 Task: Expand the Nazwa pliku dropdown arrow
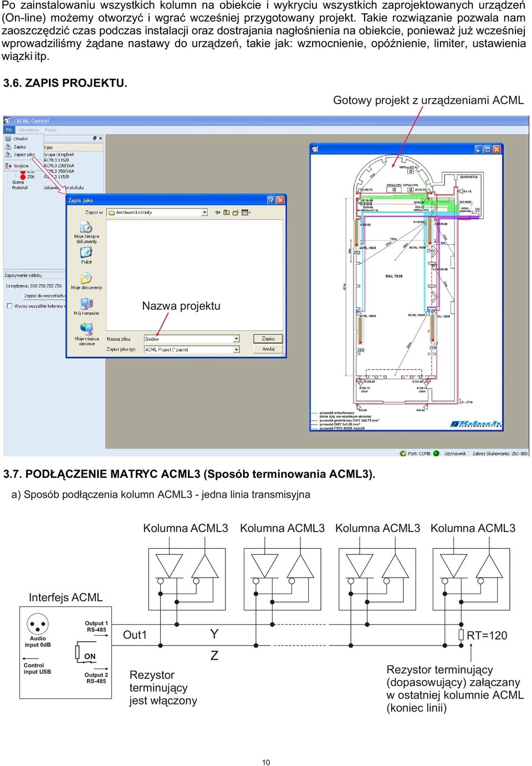[x=237, y=339]
